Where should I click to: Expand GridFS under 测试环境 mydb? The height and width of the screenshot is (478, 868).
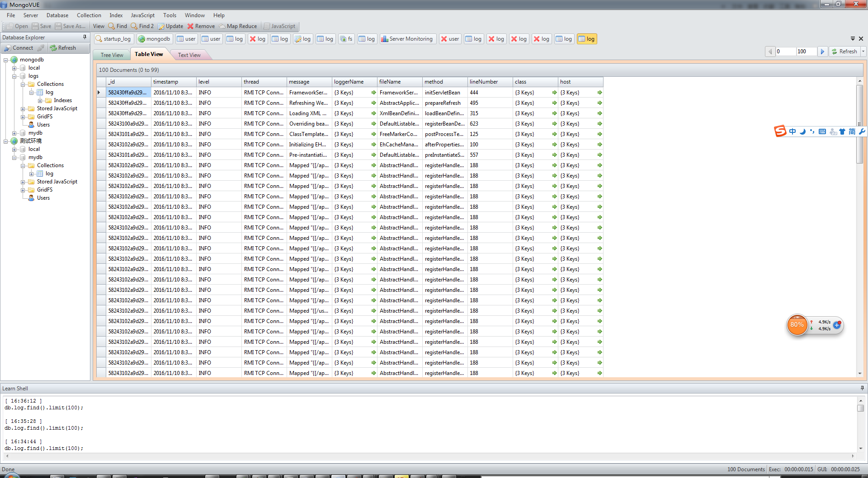point(23,190)
